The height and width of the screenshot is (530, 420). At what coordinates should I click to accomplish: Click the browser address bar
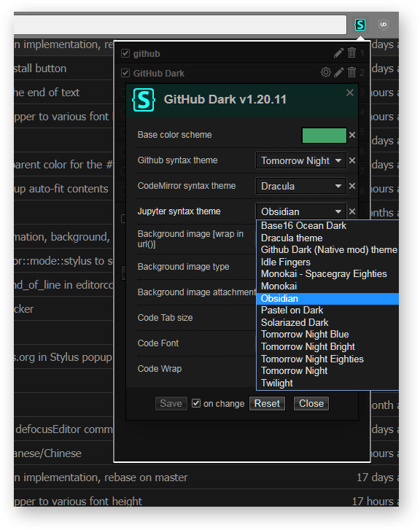tap(180, 25)
